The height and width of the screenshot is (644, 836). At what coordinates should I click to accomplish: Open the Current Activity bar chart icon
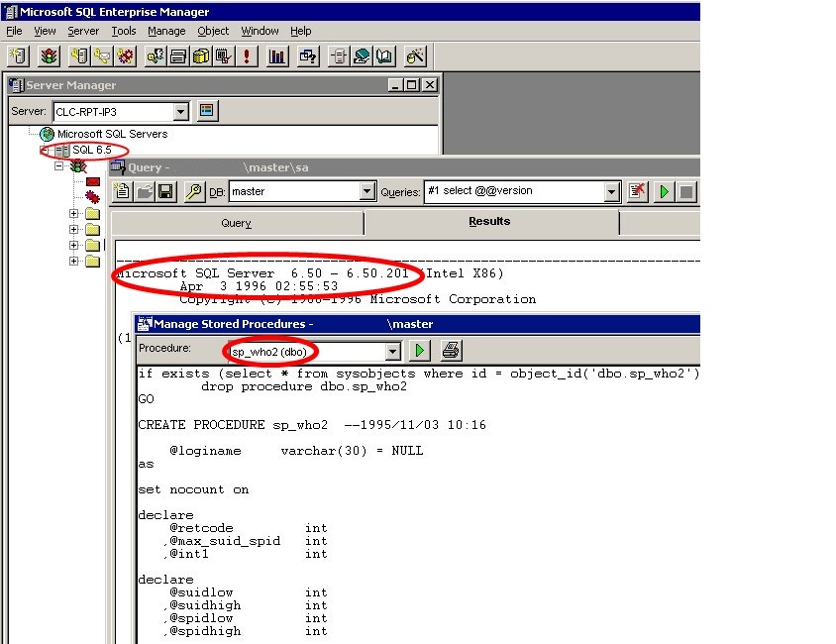point(277,55)
